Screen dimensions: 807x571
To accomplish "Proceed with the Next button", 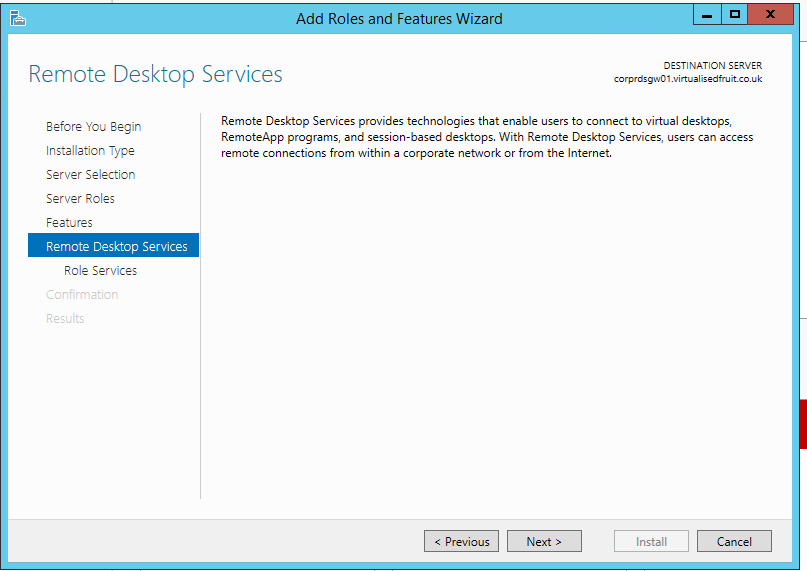I will (x=543, y=541).
